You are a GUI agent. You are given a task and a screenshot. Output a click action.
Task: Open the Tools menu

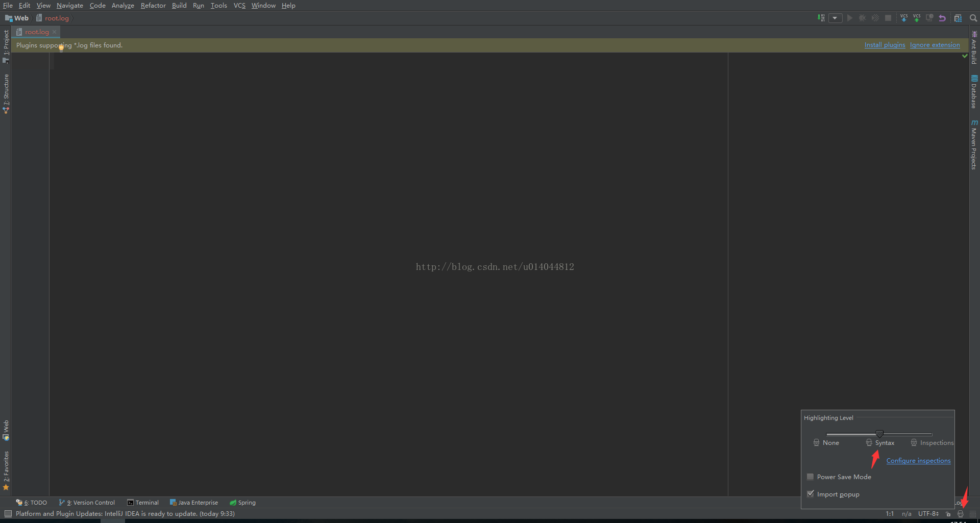(x=219, y=6)
